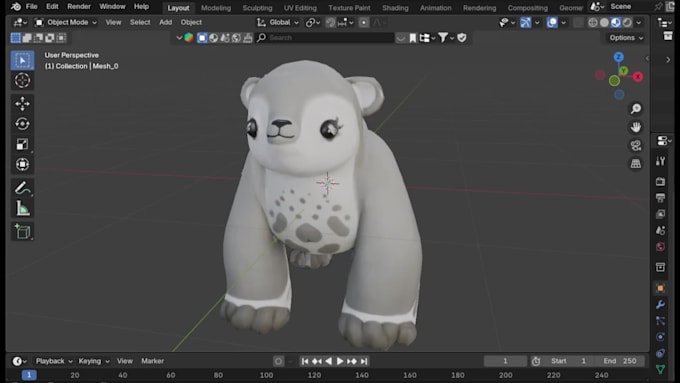Click the pan view hand icon
This screenshot has height=383, width=680.
point(636,127)
